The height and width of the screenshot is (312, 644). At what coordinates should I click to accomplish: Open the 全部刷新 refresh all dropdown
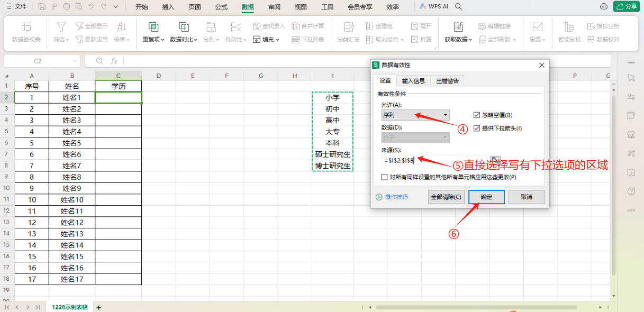coord(497,39)
